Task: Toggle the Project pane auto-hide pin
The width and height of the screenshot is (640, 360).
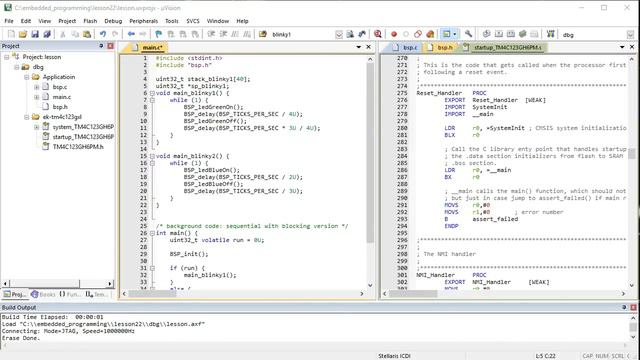Action: click(101, 46)
